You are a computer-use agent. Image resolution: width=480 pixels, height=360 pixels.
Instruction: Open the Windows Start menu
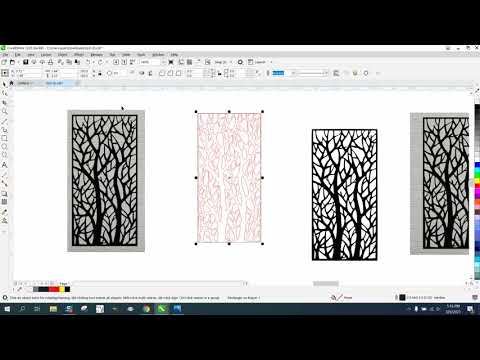(x=7, y=309)
